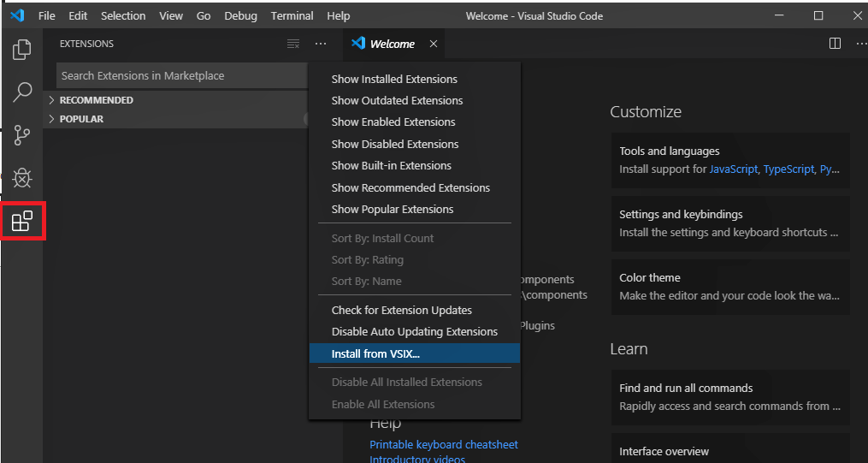Open Printable keyboard cheatsheet link

pyautogui.click(x=444, y=444)
